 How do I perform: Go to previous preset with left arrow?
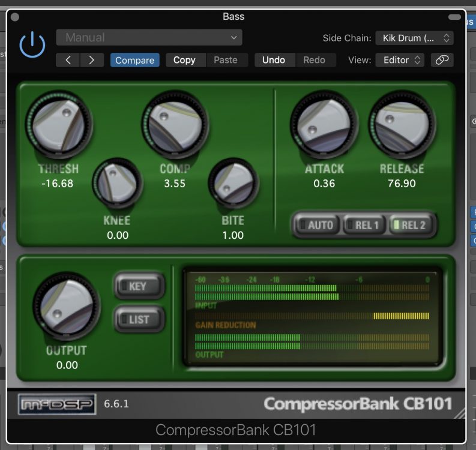pos(68,60)
